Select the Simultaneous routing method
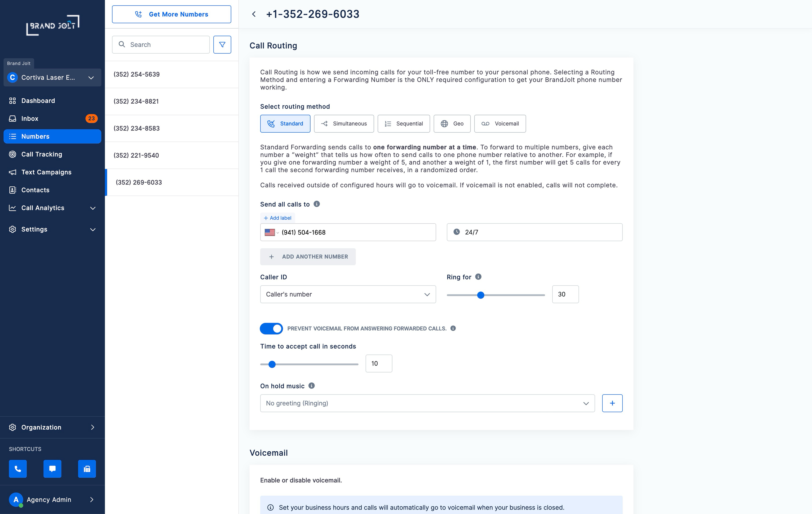 [x=344, y=124]
